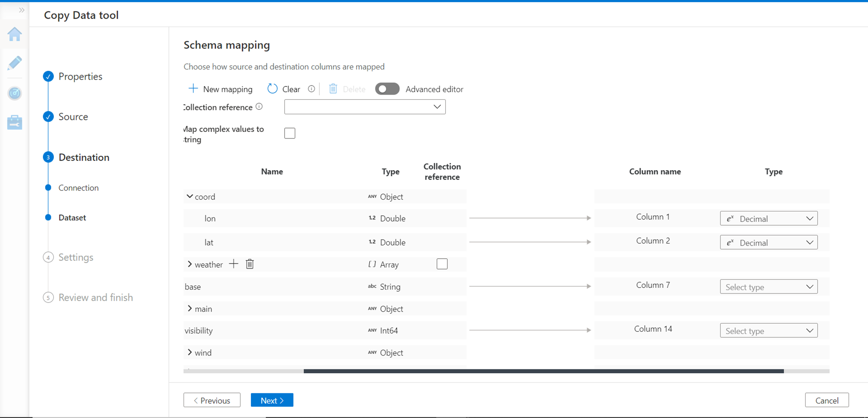Image resolution: width=868 pixels, height=418 pixels.
Task: Open the Collection reference dropdown
Action: point(365,107)
